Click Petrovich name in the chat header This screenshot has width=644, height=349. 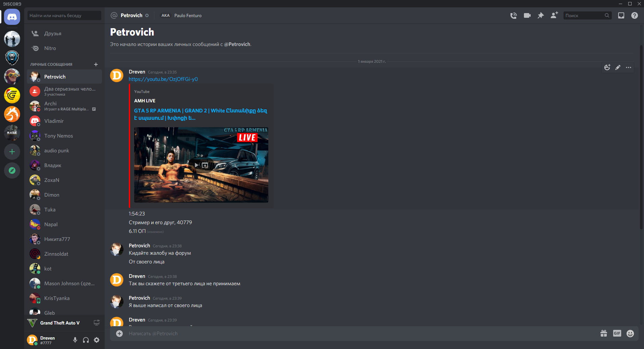(131, 15)
